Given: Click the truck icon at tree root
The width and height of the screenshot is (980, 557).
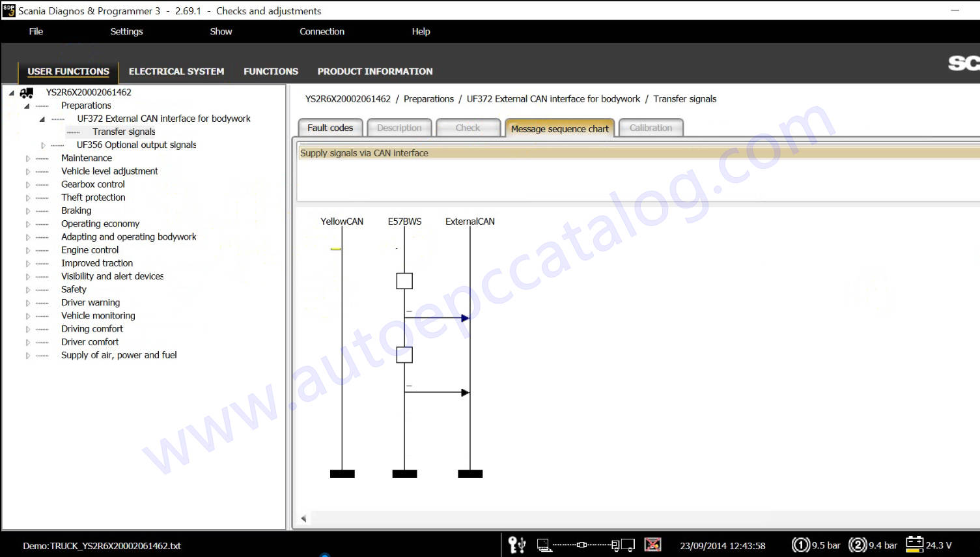Looking at the screenshot, I should pos(27,93).
